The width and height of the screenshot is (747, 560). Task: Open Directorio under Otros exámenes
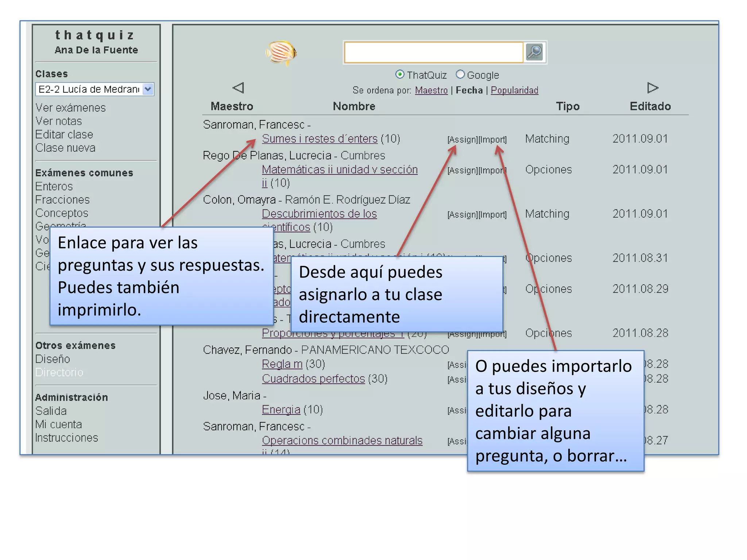pyautogui.click(x=59, y=372)
